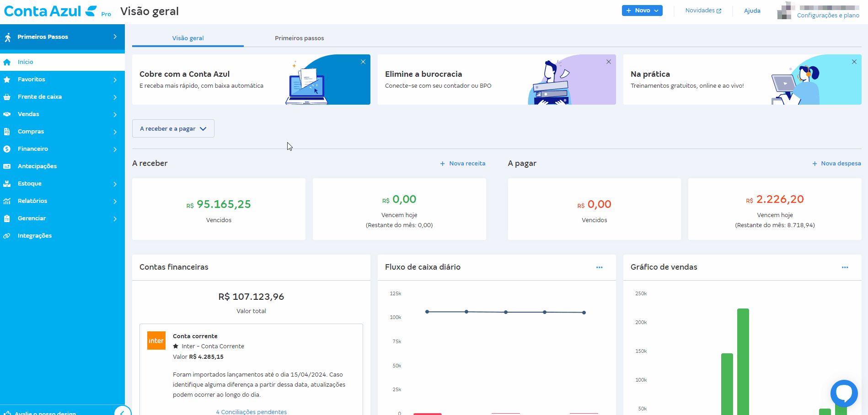Click the chart icon beside Relatórios

7,201
